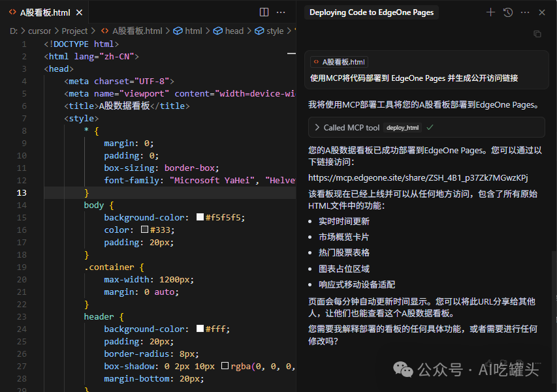Viewport: 557px width, 392px height.
Task: Click the 响应式移动设备适配 bullet item
Action: pyautogui.click(x=357, y=284)
